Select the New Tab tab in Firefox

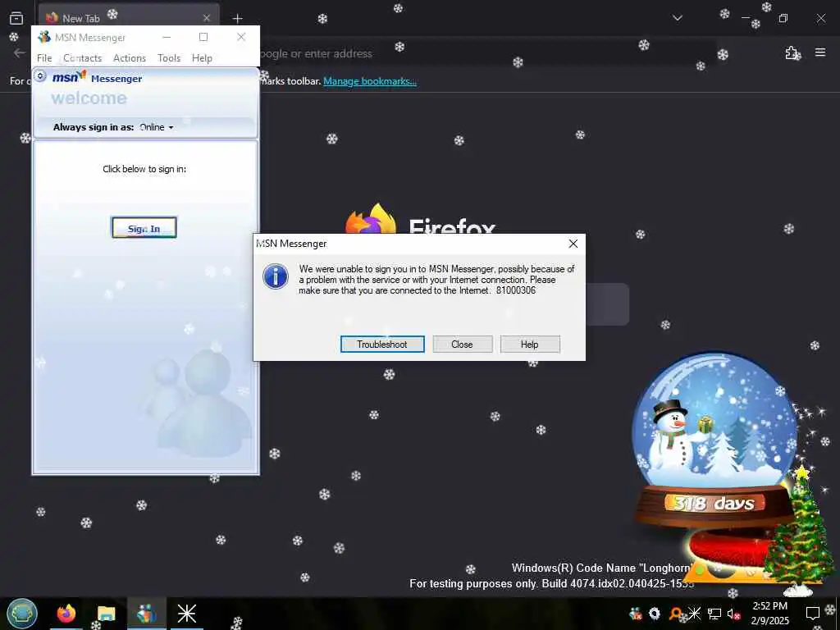(129, 18)
